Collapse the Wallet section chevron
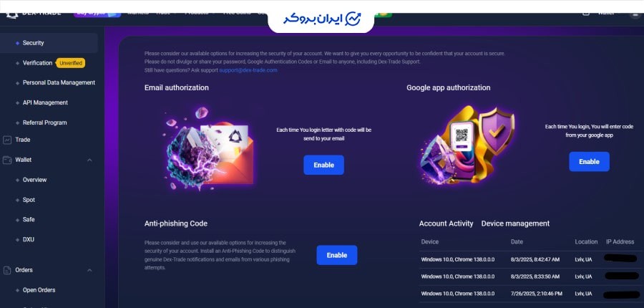The width and height of the screenshot is (644, 308). pyautogui.click(x=89, y=160)
